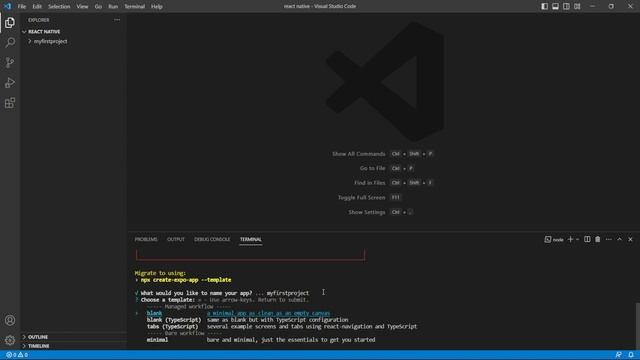Toggle the secondary side bar layout icon
This screenshot has height=360, width=640.
tap(567, 6)
